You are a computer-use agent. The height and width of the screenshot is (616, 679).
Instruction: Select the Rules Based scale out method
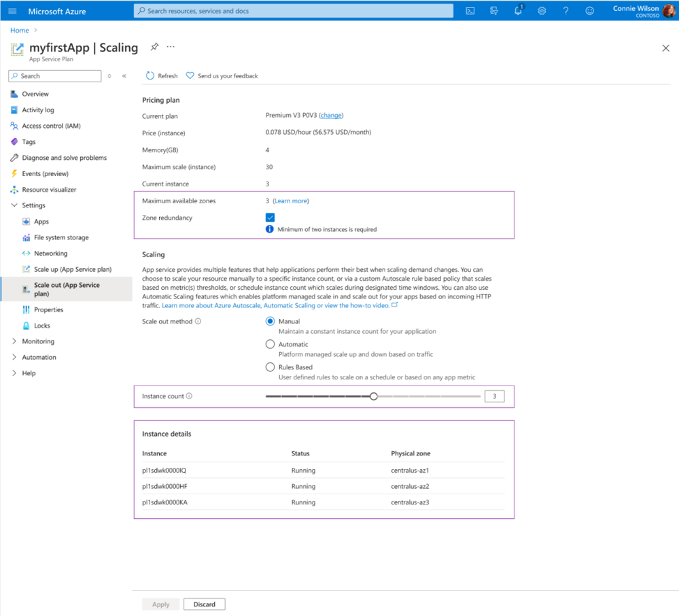tap(271, 367)
